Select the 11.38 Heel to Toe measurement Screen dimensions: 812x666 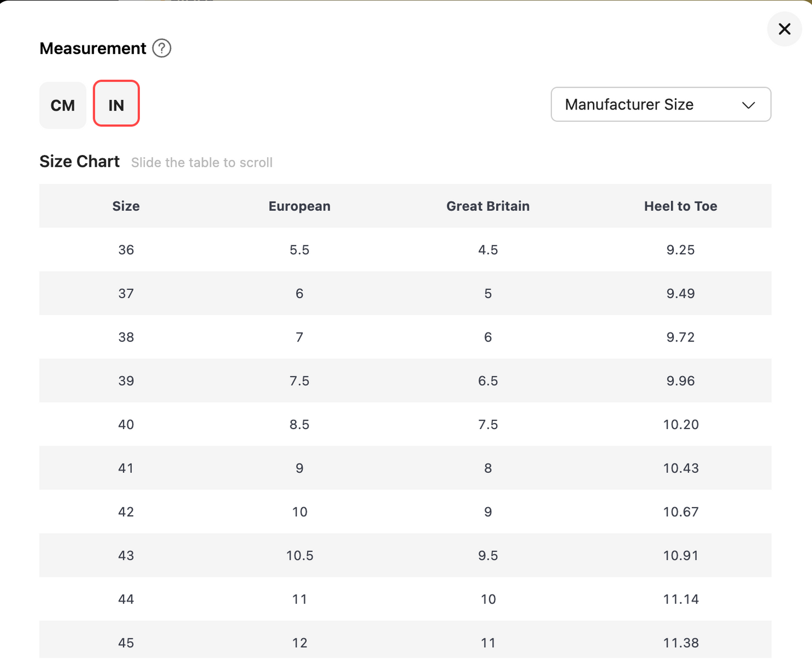click(x=681, y=642)
